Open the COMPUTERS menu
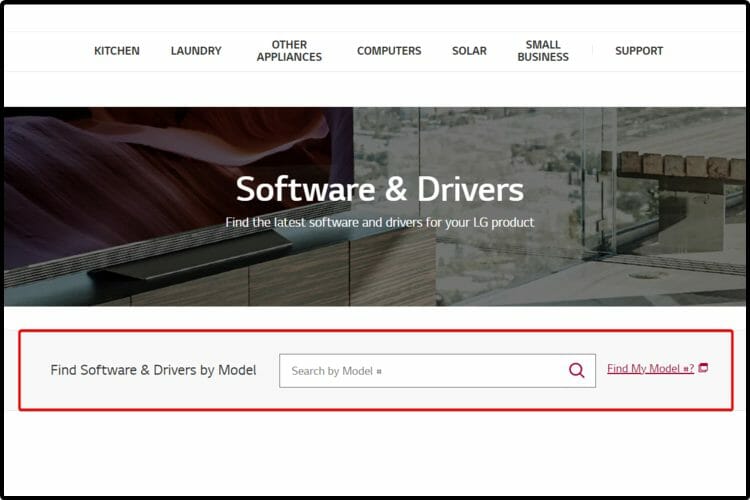Screen dimensions: 750x500 tap(389, 51)
